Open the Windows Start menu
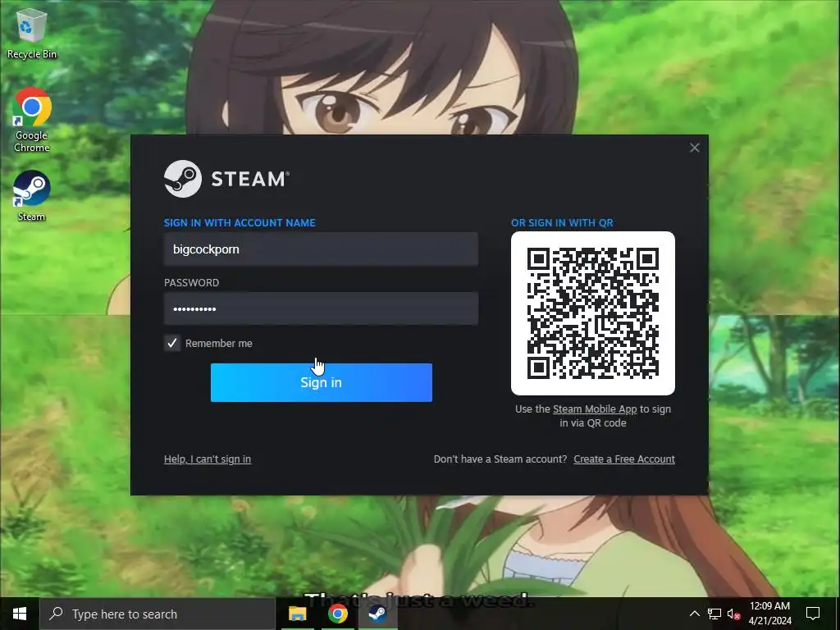Screen dimensions: 840x630 (20, 614)
